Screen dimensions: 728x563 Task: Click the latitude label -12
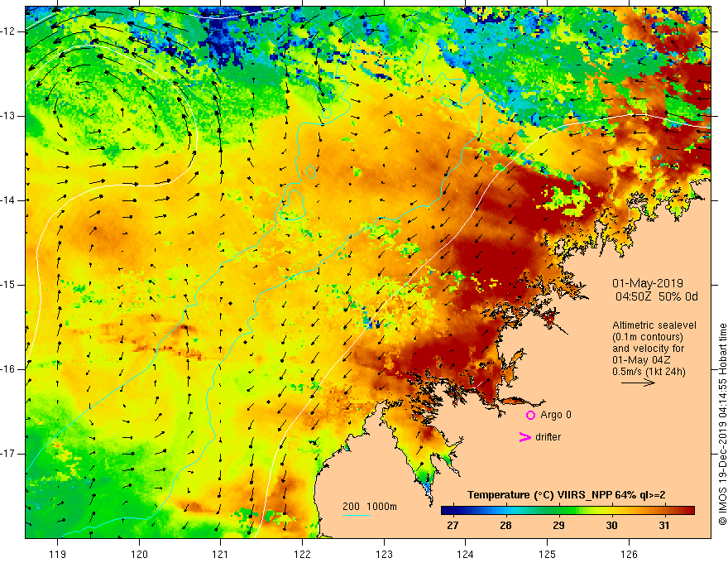point(9,31)
